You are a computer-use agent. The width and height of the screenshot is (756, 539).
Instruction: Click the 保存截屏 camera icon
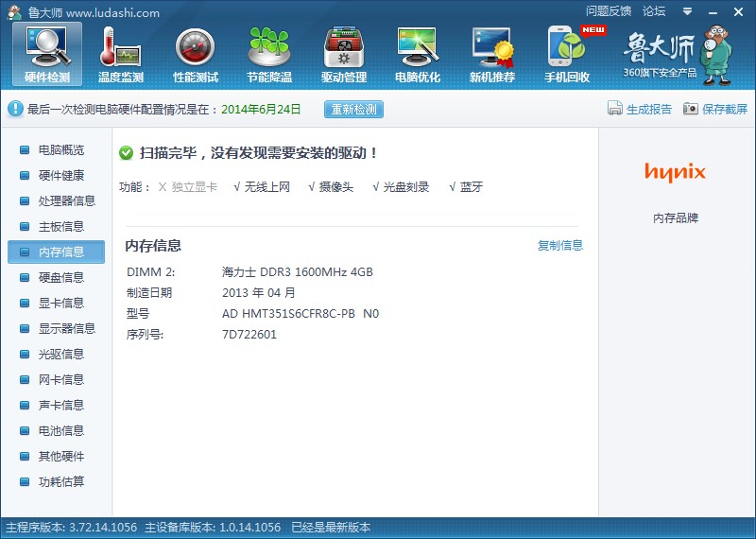point(691,109)
